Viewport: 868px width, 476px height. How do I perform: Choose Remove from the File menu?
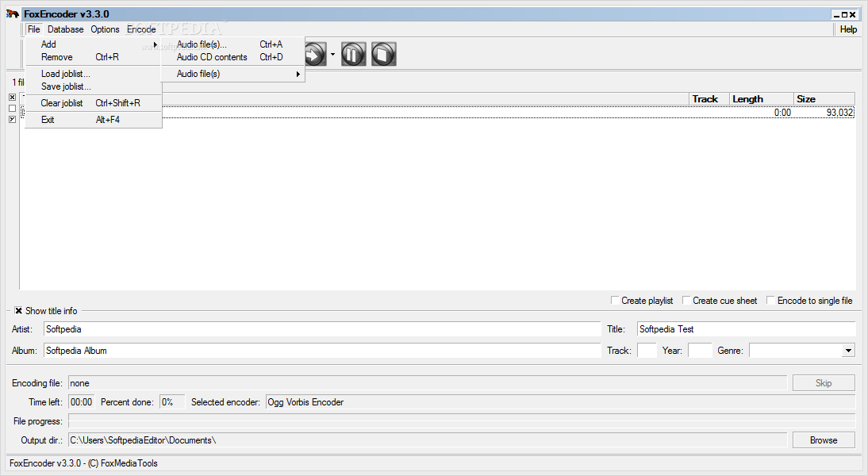pyautogui.click(x=93, y=57)
